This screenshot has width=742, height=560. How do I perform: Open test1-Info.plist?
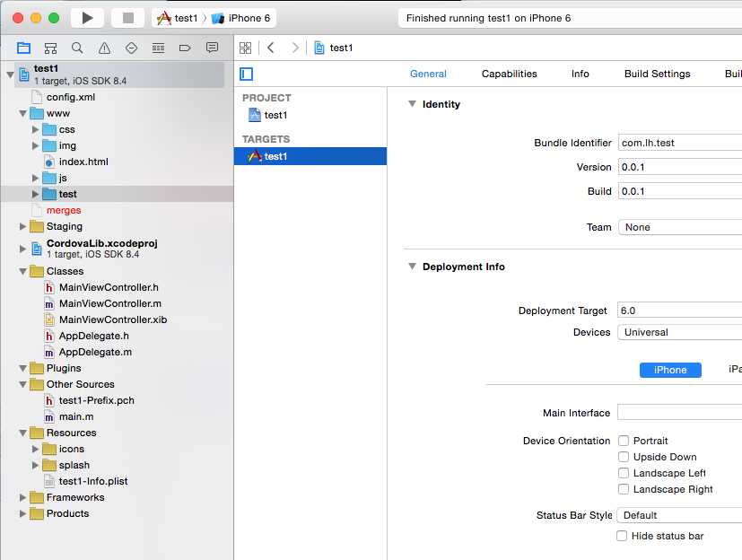pyautogui.click(x=92, y=481)
